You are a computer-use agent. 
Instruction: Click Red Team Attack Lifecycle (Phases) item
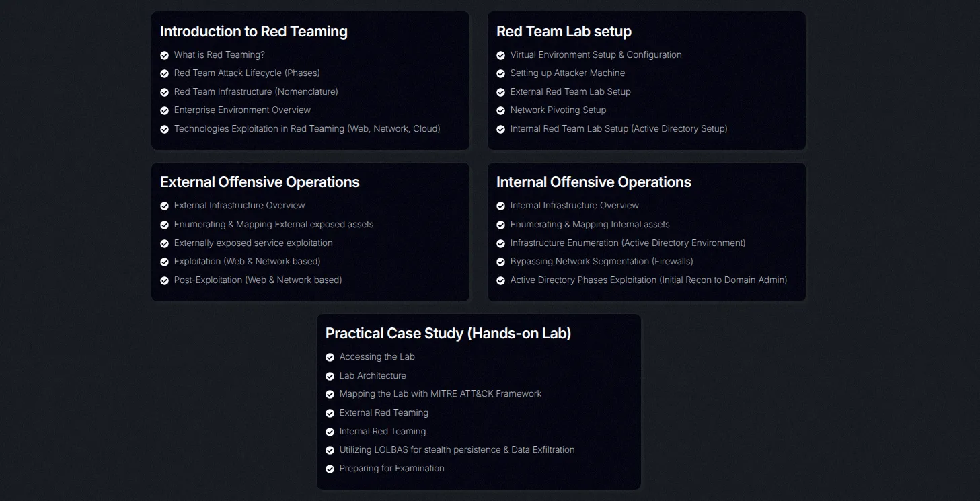click(x=247, y=73)
